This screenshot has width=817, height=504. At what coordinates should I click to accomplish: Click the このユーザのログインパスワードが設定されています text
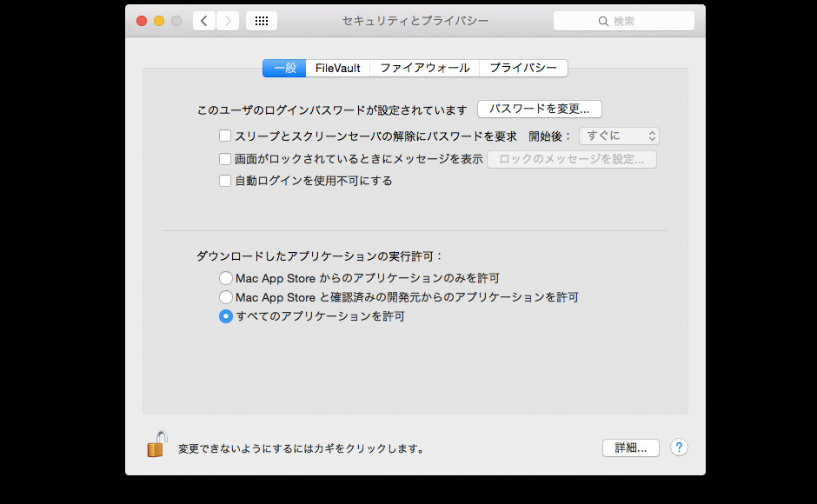pos(332,110)
